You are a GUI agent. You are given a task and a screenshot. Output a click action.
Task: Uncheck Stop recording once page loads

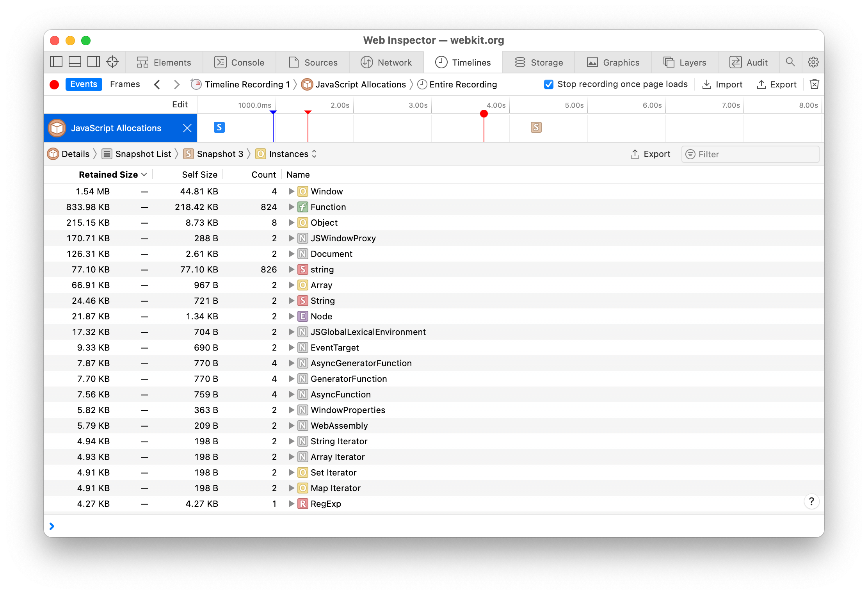pyautogui.click(x=548, y=84)
